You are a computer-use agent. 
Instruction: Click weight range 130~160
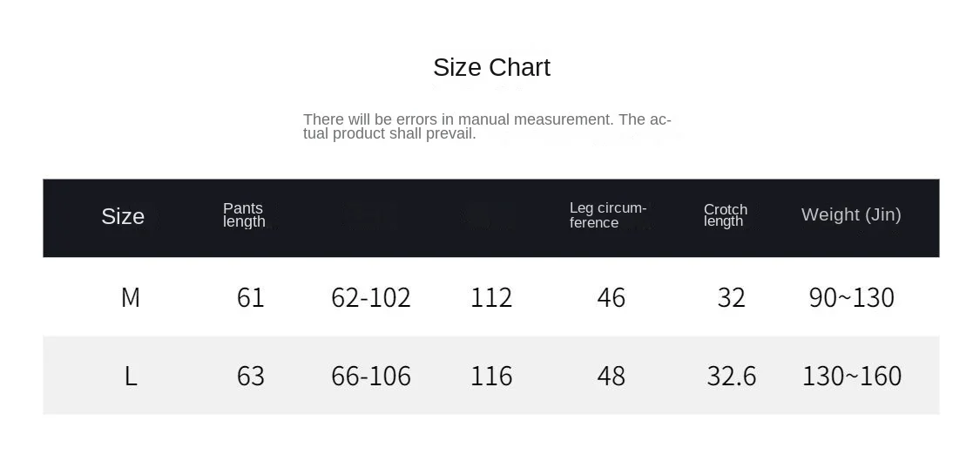(x=851, y=376)
